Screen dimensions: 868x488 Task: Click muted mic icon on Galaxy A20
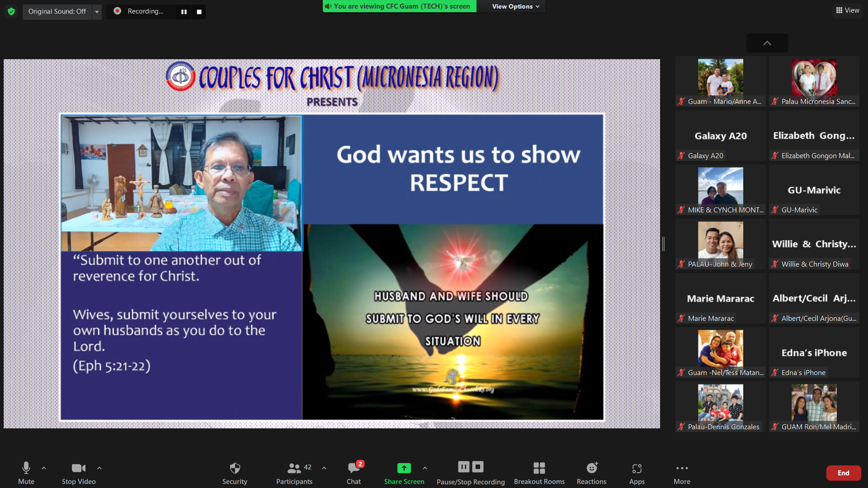[681, 156]
